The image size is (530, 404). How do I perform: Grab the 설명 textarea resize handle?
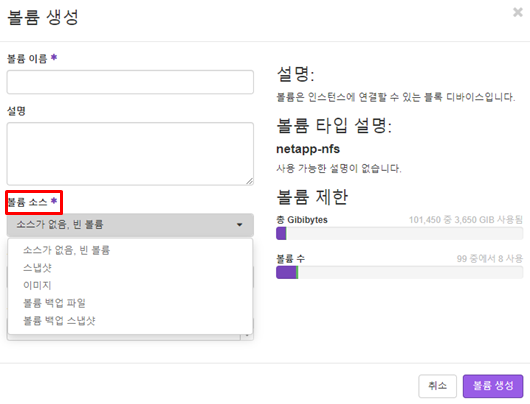click(x=249, y=182)
